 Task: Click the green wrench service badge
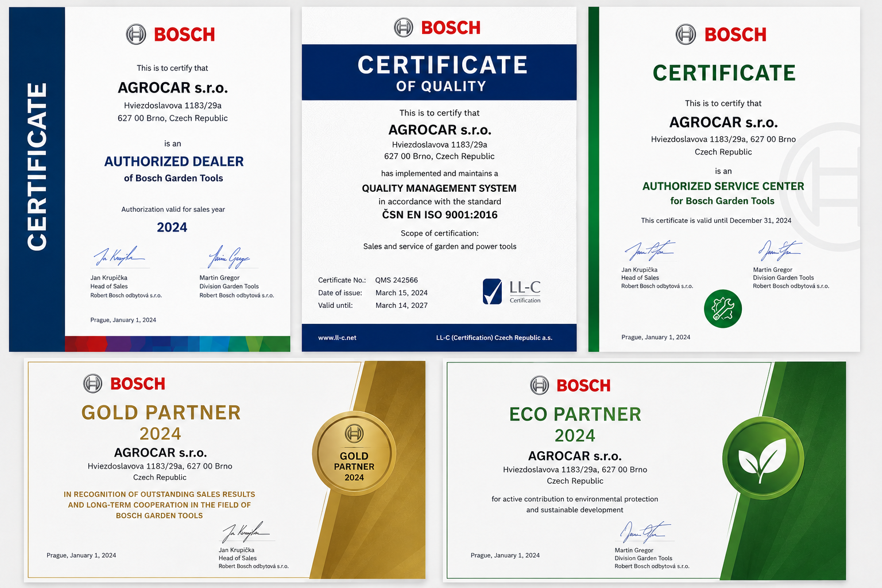723,309
